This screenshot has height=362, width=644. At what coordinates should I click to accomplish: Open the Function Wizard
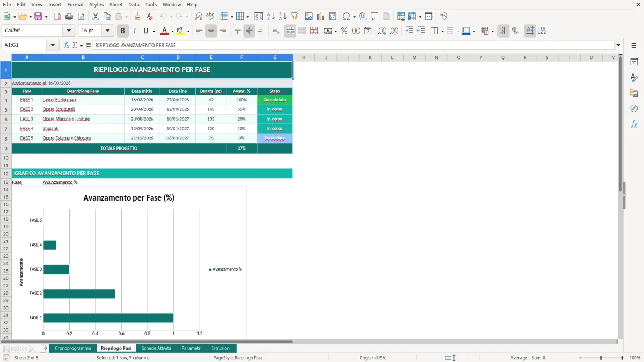[x=67, y=45]
